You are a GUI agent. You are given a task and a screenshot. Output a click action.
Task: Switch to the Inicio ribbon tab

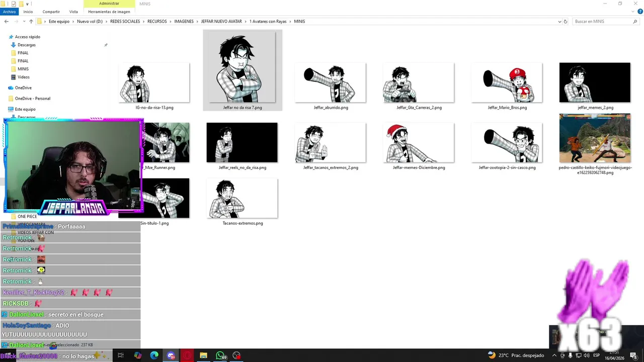28,12
